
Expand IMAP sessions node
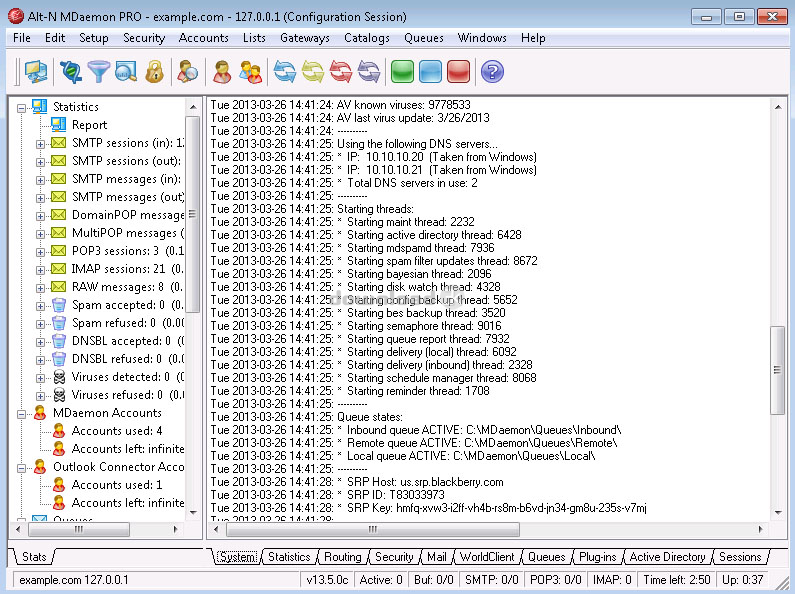(x=40, y=270)
